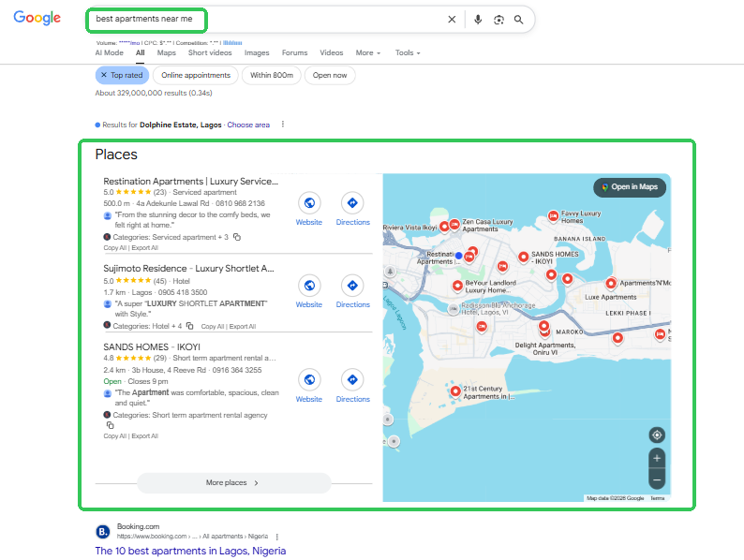The height and width of the screenshot is (560, 744).
Task: Switch to the Images tab
Action: [257, 53]
